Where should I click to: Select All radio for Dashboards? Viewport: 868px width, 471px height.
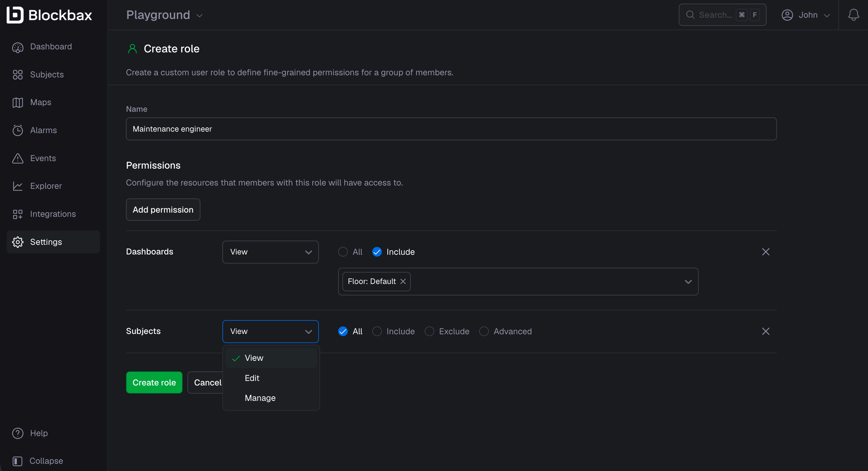point(343,252)
